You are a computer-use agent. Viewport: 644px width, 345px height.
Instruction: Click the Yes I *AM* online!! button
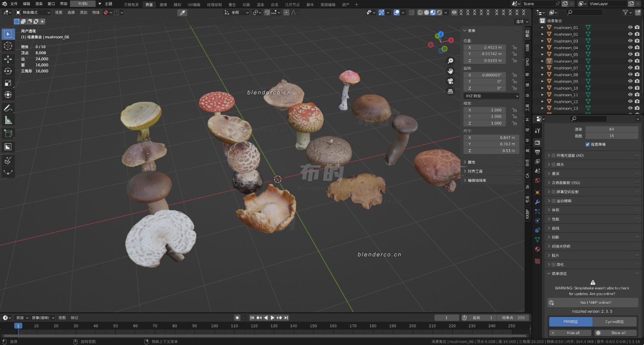pyautogui.click(x=593, y=303)
